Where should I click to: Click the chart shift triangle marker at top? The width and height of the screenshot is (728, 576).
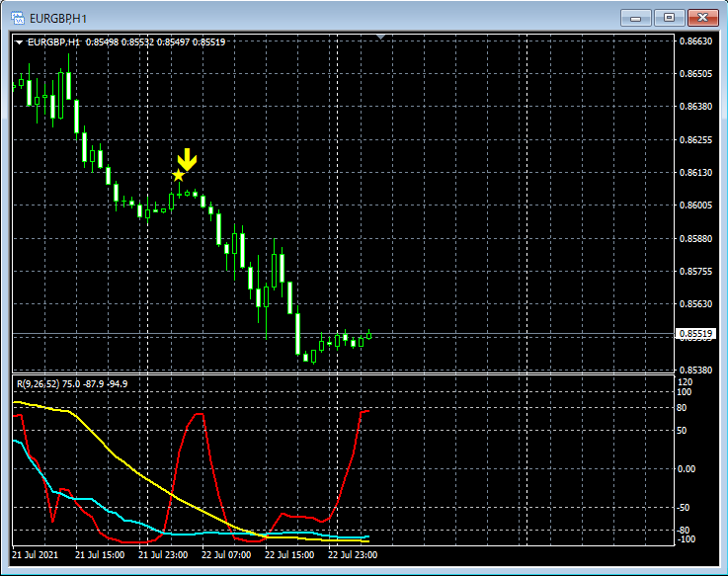tap(380, 37)
